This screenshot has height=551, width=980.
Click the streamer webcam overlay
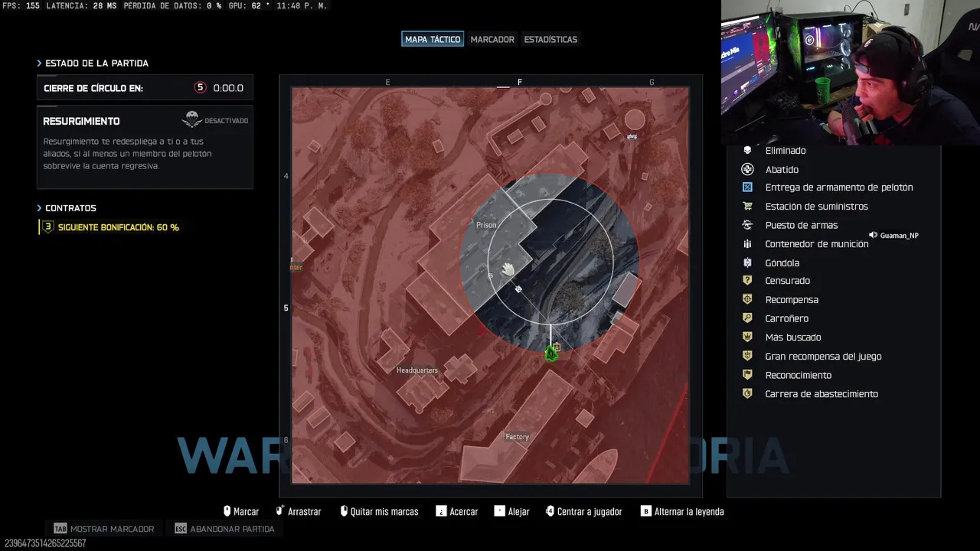pyautogui.click(x=851, y=73)
